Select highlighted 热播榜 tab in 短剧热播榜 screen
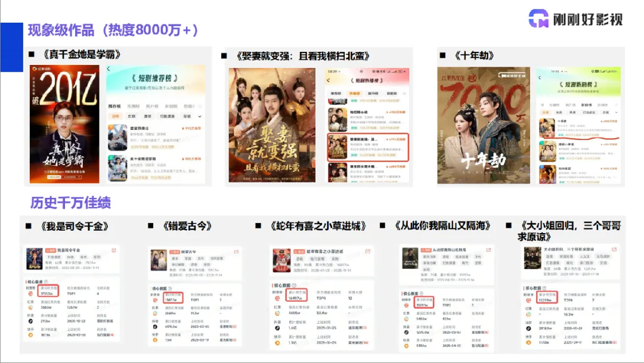The width and height of the screenshot is (644, 363). (x=354, y=94)
